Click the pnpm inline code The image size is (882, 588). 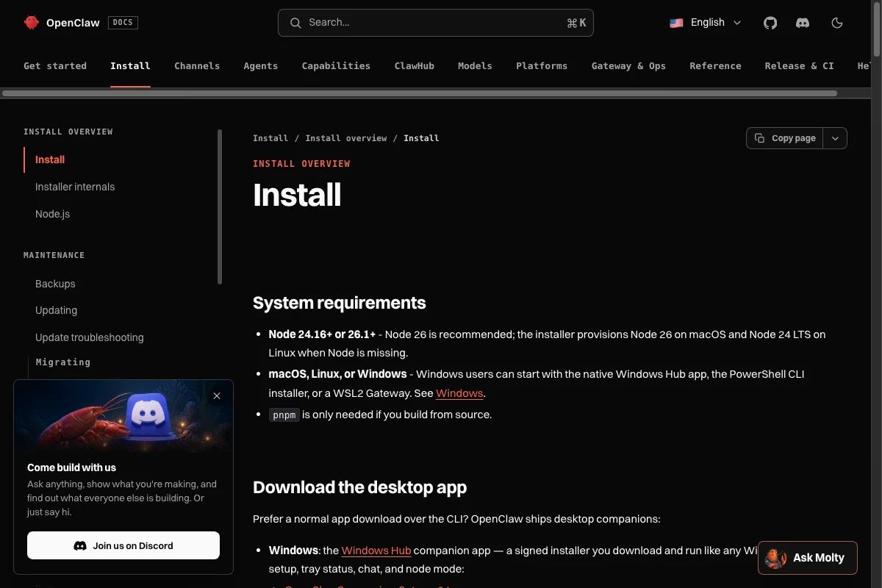coord(284,415)
